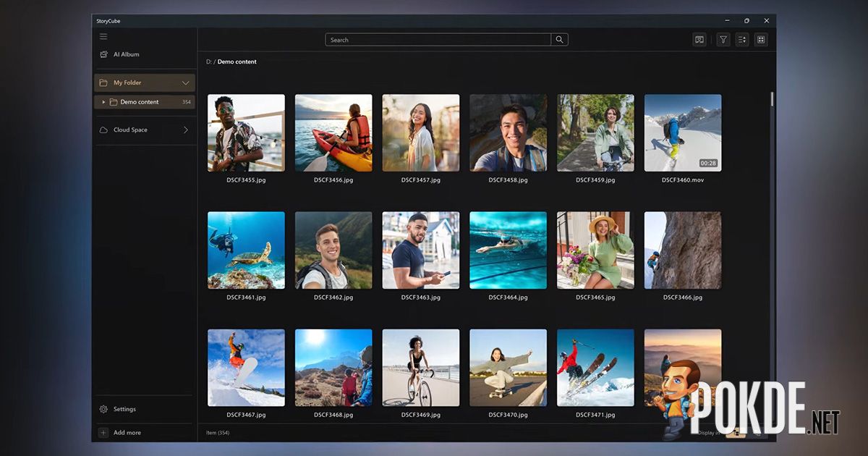Image resolution: width=868 pixels, height=456 pixels.
Task: Open thumbnail DSCF3455.jpg
Action: [246, 133]
